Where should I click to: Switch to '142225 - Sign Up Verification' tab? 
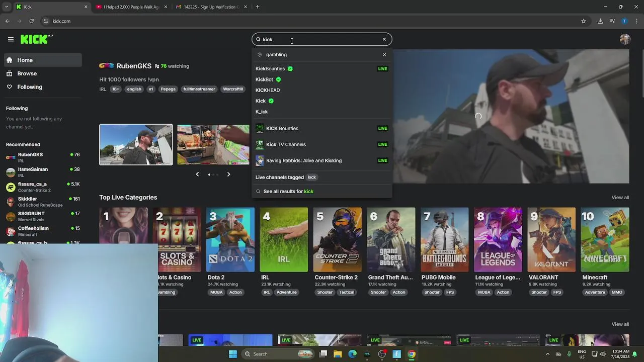(x=211, y=7)
